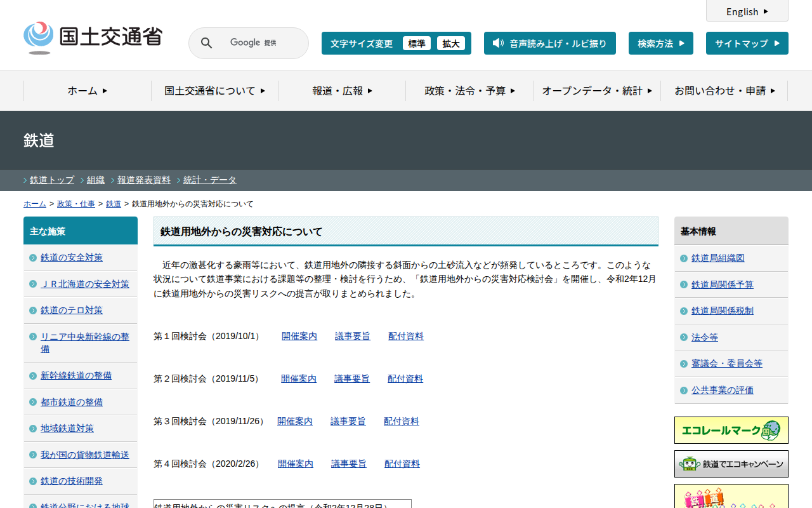Viewport: 812px width, 508px height.
Task: Open the サイトマップ button
Action: [x=747, y=43]
